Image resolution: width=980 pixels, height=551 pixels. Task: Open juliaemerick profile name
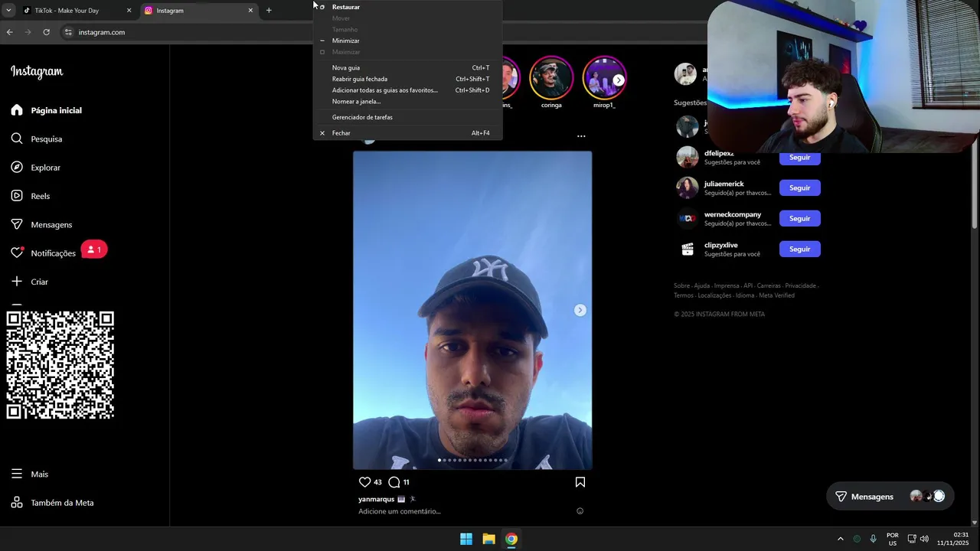[x=724, y=184]
